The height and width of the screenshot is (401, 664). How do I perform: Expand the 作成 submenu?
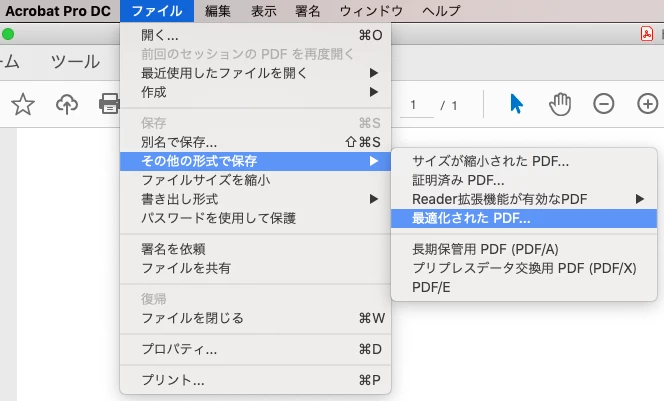255,92
